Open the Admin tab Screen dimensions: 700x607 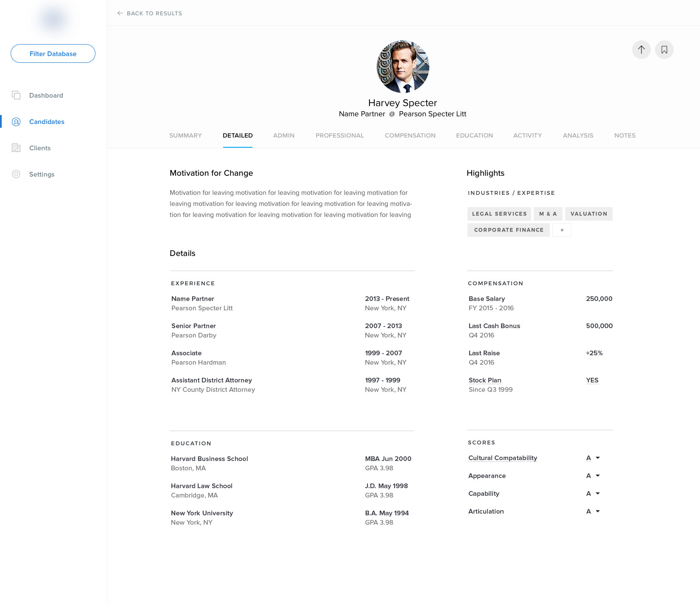[284, 135]
